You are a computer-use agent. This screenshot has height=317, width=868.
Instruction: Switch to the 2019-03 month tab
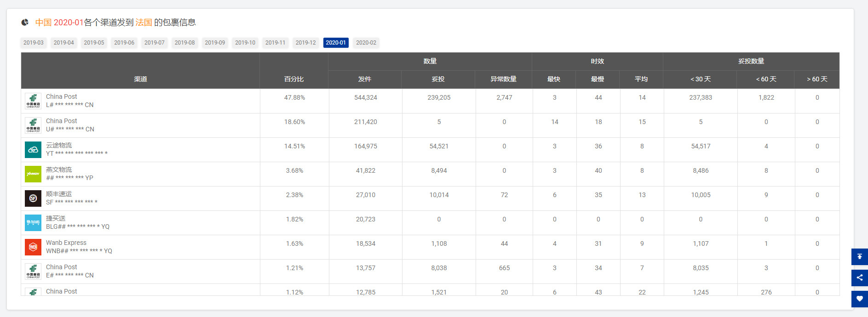tap(34, 43)
